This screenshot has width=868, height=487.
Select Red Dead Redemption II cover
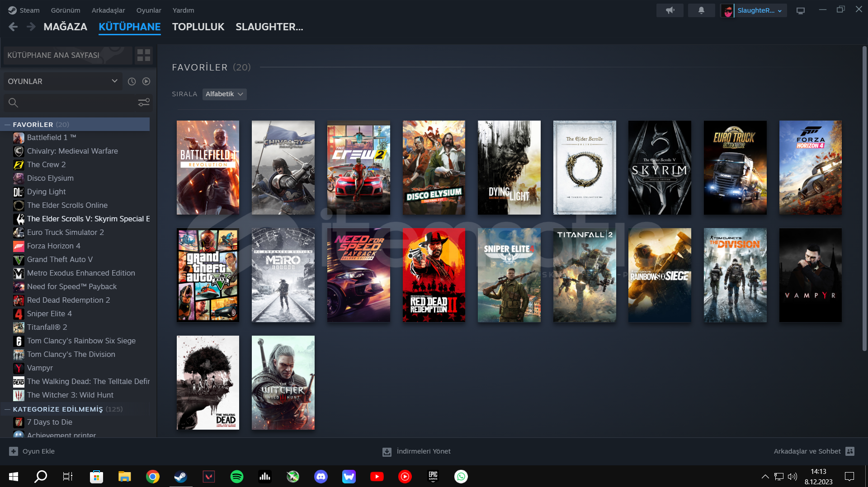point(434,275)
